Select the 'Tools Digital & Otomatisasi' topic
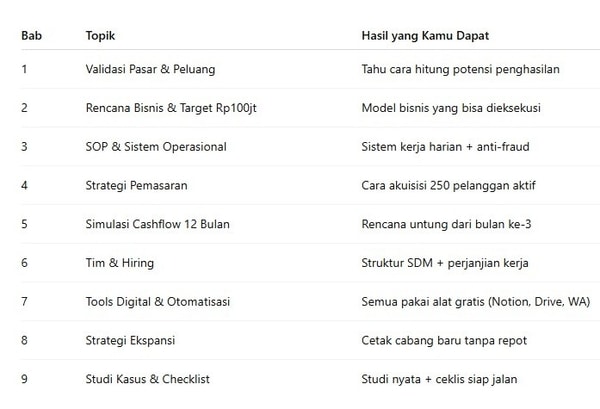This screenshot has width=600, height=409. tap(159, 302)
